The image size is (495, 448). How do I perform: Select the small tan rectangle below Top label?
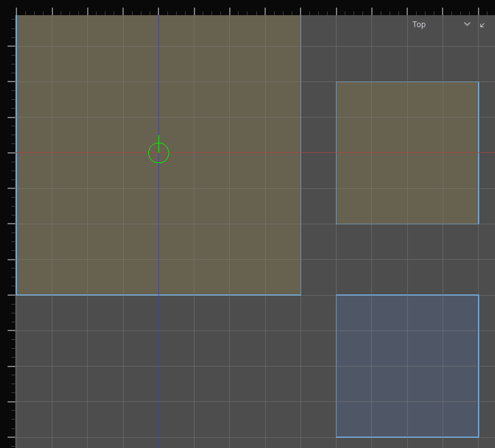pyautogui.click(x=408, y=153)
